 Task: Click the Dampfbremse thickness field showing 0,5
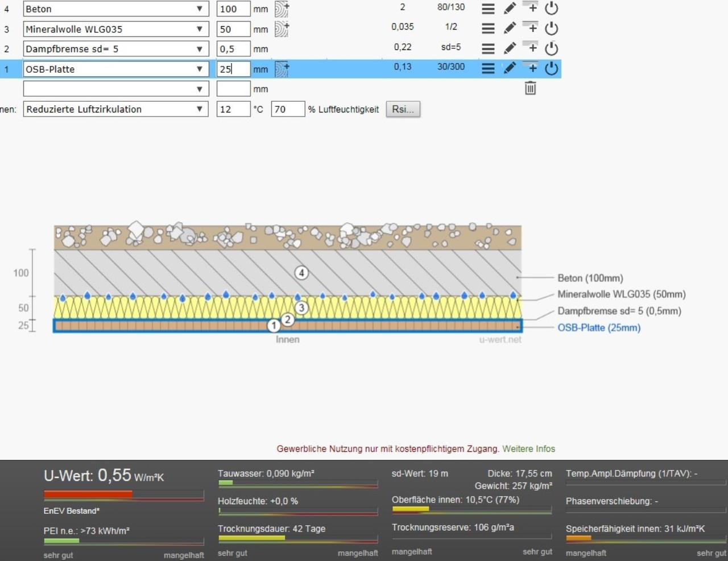tap(234, 49)
